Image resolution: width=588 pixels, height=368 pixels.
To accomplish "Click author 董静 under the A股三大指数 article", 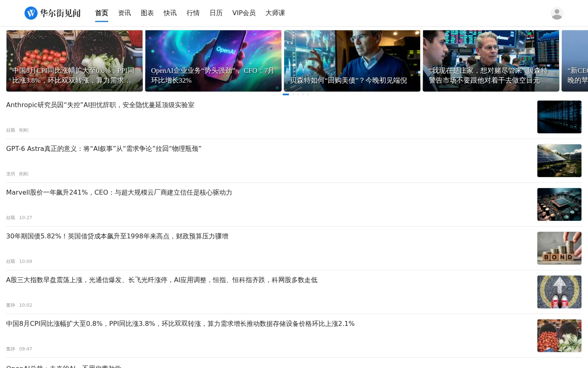I will point(11,305).
